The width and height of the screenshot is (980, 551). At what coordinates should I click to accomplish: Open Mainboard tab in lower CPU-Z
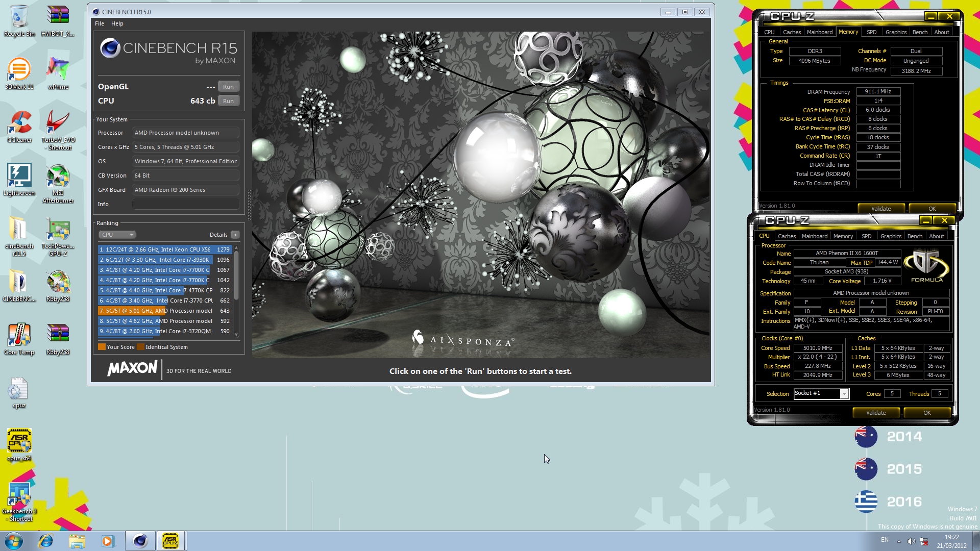[x=815, y=236]
